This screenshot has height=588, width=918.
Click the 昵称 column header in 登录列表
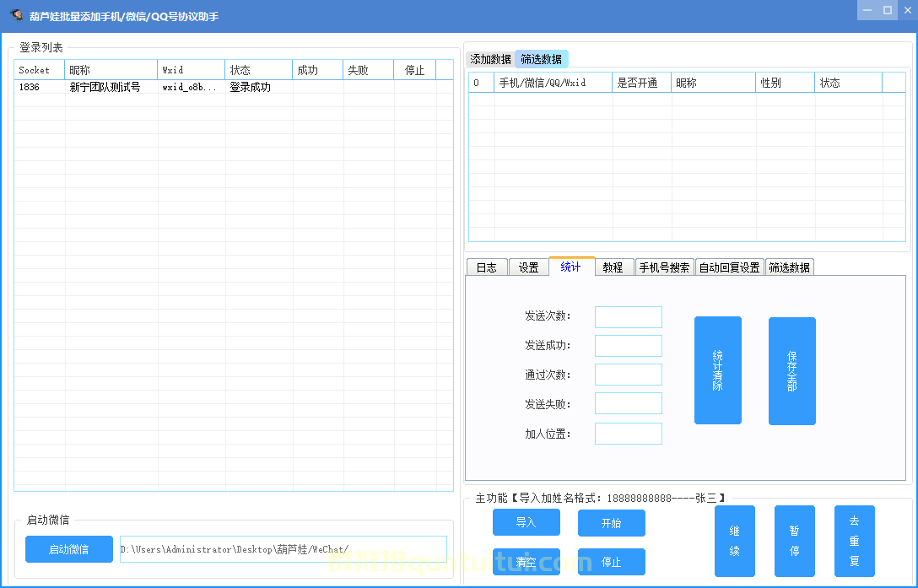pyautogui.click(x=111, y=70)
